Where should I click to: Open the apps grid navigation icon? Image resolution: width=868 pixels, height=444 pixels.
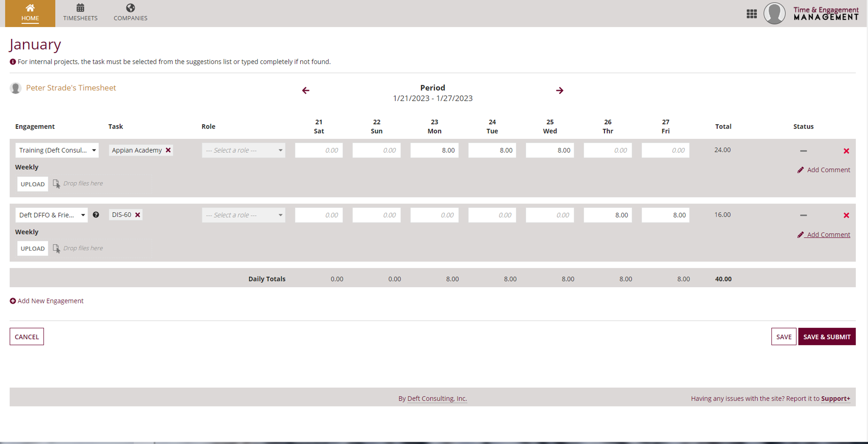point(751,14)
